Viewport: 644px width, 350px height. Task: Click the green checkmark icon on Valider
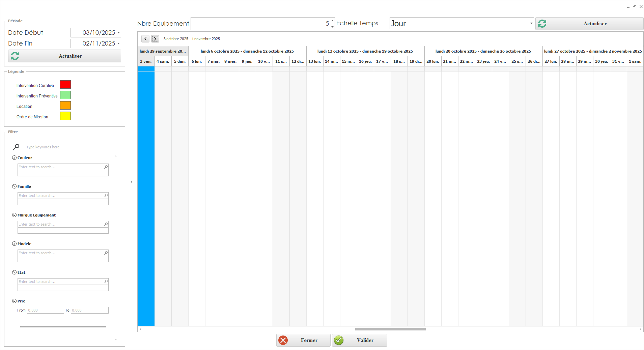tap(339, 340)
